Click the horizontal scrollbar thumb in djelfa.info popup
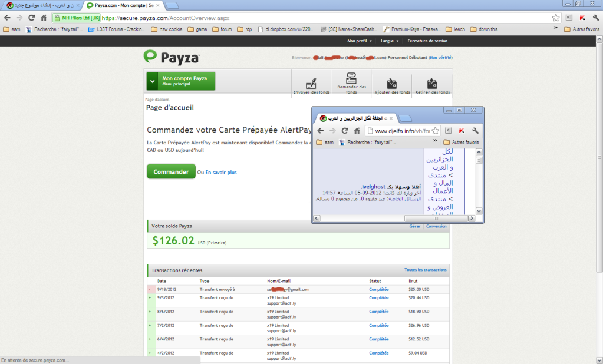603x364 pixels. coord(436,219)
